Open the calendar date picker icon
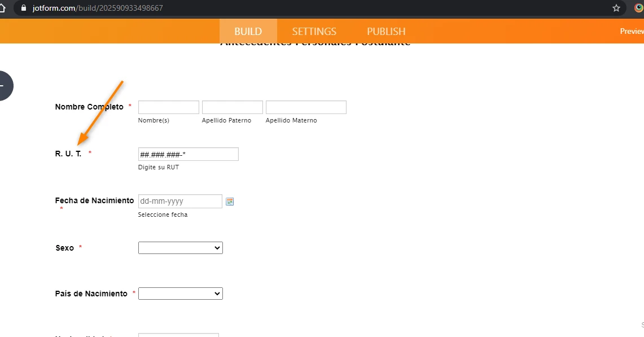644x337 pixels. [230, 202]
